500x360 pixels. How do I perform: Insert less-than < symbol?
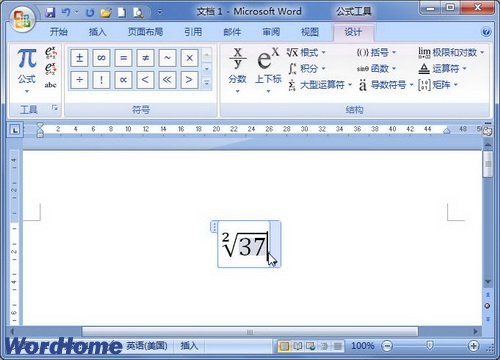tap(145, 80)
